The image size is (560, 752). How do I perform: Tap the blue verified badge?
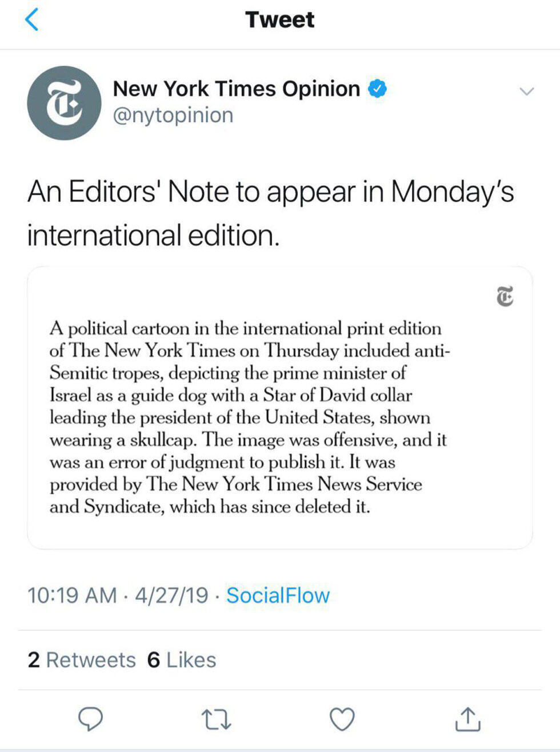point(377,89)
